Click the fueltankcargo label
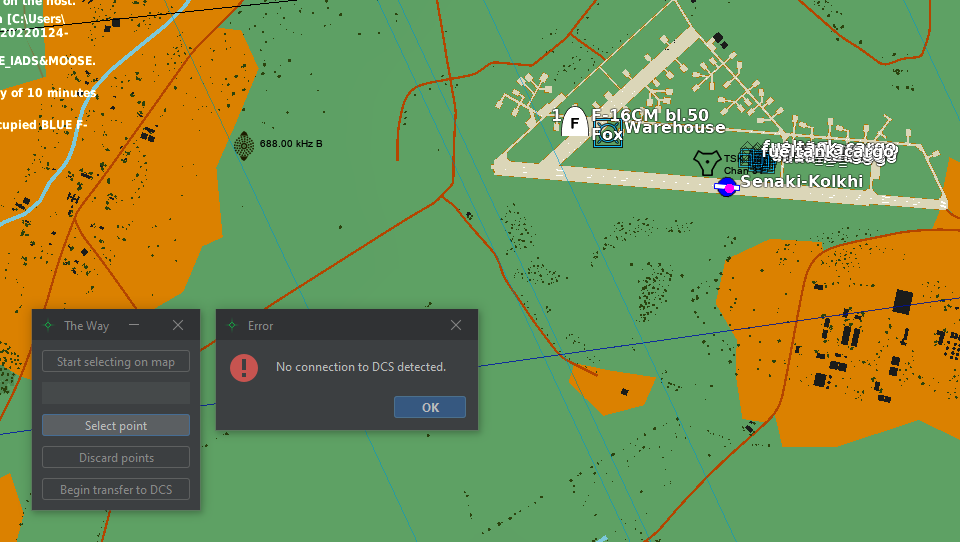 point(830,149)
